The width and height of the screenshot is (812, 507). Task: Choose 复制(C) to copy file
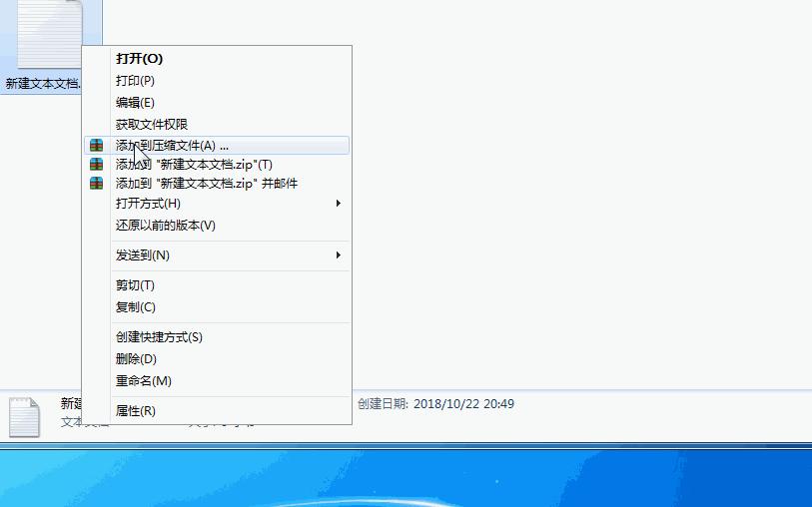click(x=217, y=306)
